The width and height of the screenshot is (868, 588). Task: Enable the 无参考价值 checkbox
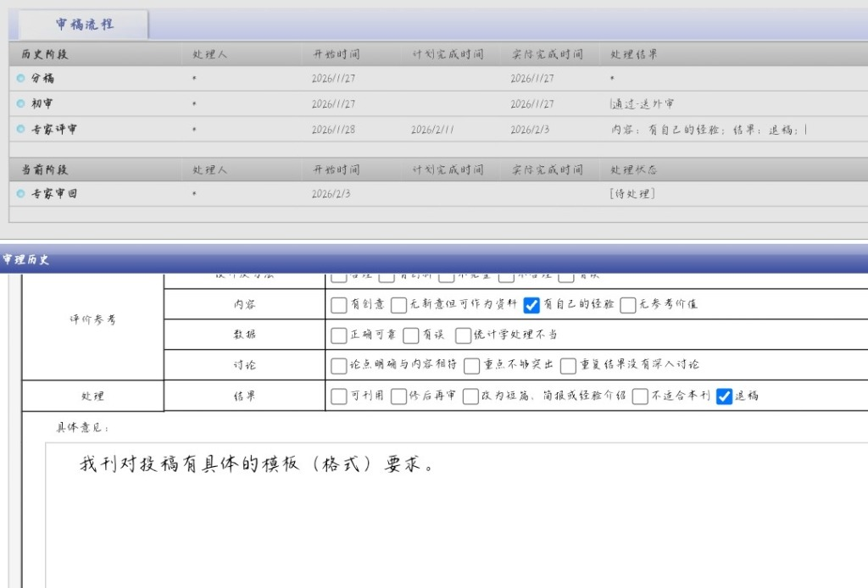627,305
